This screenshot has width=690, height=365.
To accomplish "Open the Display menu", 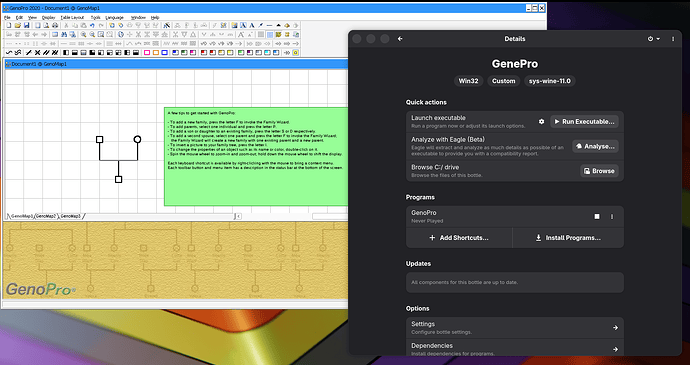I will (48, 18).
